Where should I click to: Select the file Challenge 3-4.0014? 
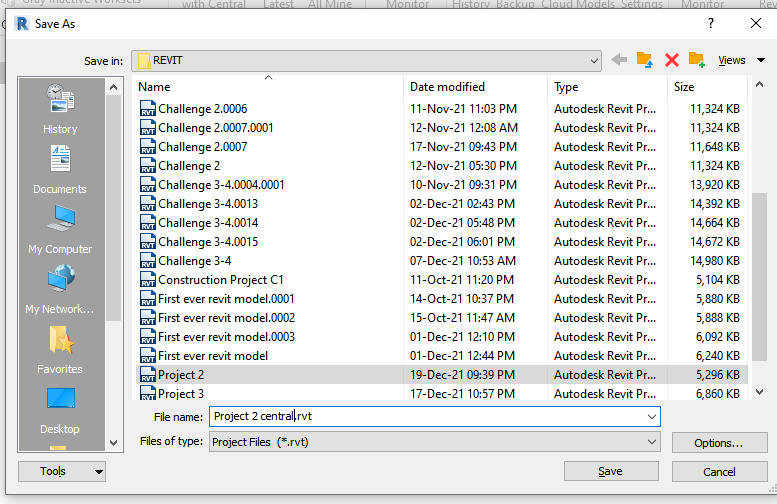(208, 223)
